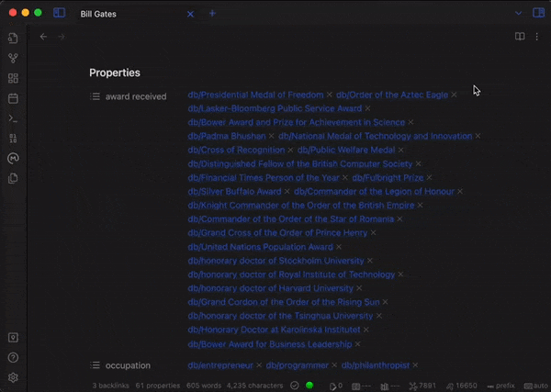Open db/Padma Bhushan link
The height and width of the screenshot is (392, 551).
(x=227, y=136)
